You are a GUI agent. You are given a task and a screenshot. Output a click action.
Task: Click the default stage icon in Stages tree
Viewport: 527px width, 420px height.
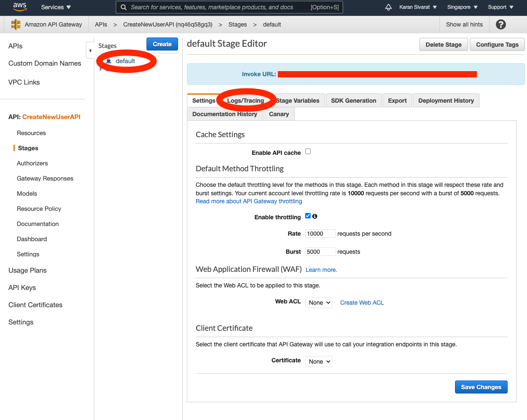(109, 61)
